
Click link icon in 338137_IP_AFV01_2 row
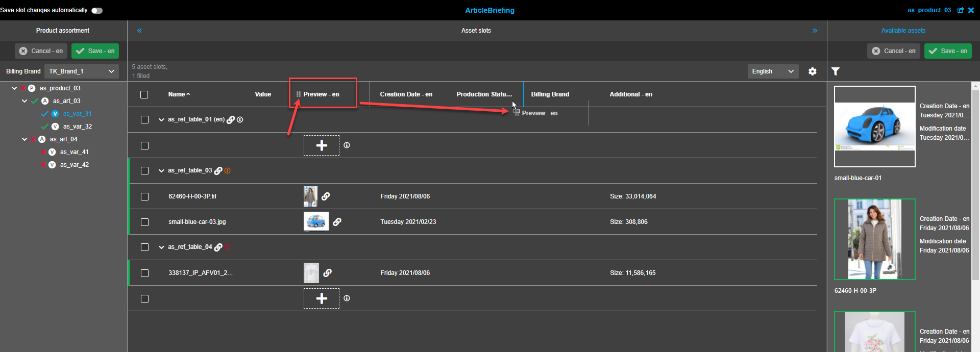click(328, 273)
